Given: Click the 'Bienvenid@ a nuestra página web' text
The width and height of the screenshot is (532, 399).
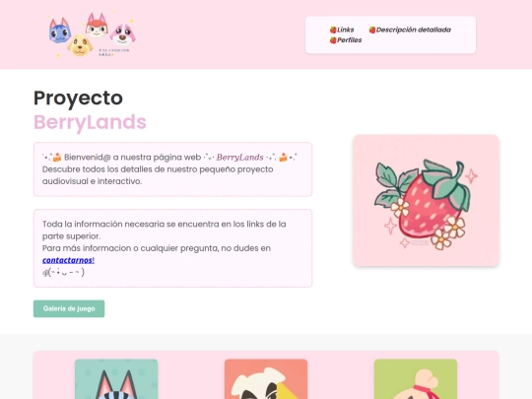Looking at the screenshot, I should point(133,157).
